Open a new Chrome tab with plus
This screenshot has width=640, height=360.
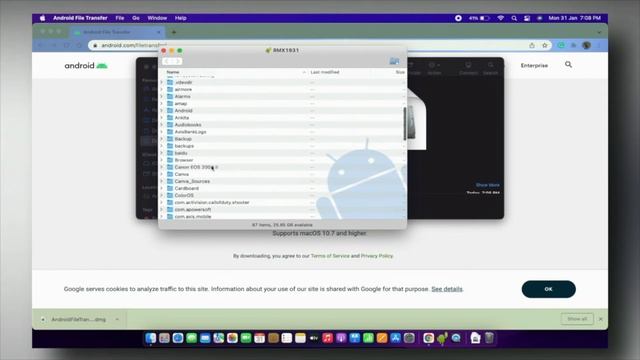click(174, 32)
